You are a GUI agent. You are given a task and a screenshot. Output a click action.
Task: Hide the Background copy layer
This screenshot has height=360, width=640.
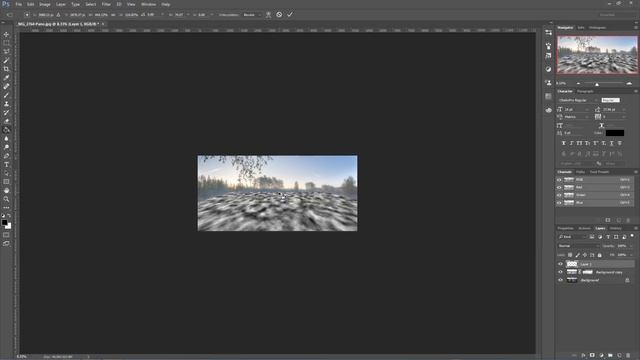pyautogui.click(x=560, y=272)
